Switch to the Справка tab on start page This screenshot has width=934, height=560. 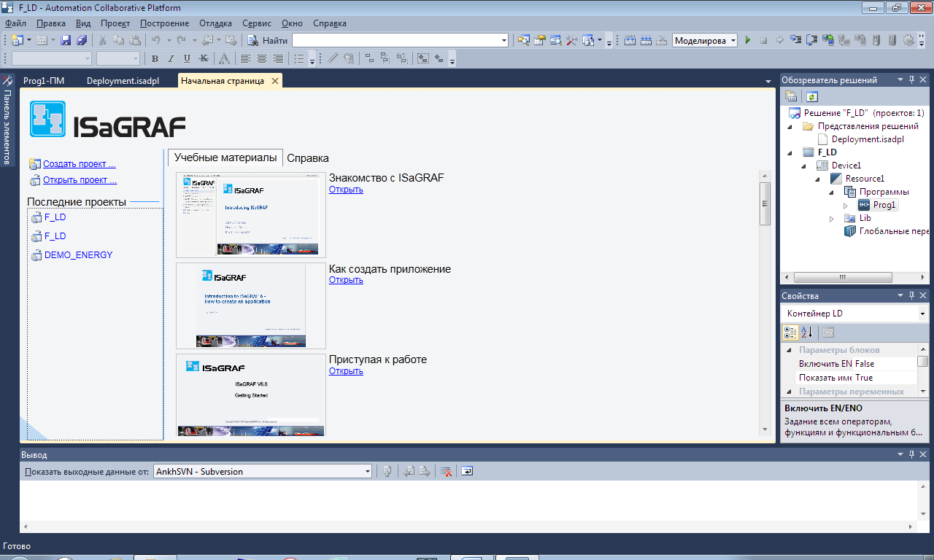coord(308,157)
